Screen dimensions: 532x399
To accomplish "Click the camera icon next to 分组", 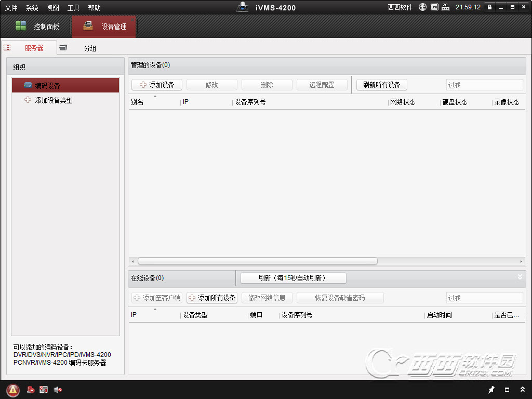I will tap(63, 47).
